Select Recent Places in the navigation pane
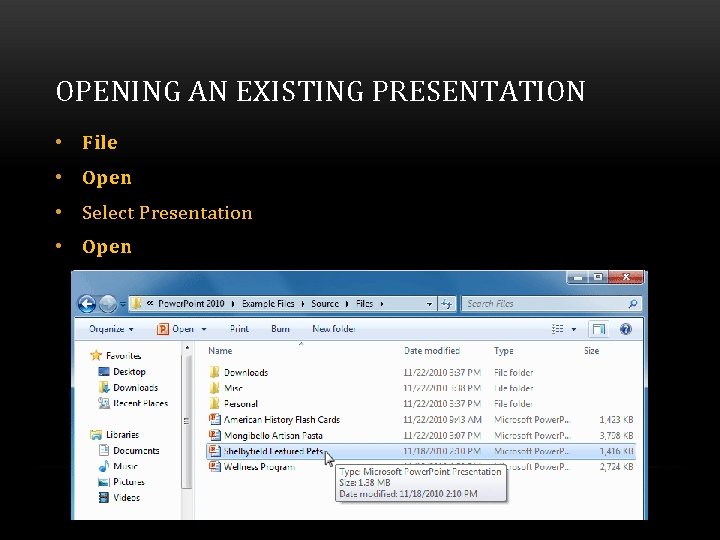The image size is (720, 540). [141, 403]
